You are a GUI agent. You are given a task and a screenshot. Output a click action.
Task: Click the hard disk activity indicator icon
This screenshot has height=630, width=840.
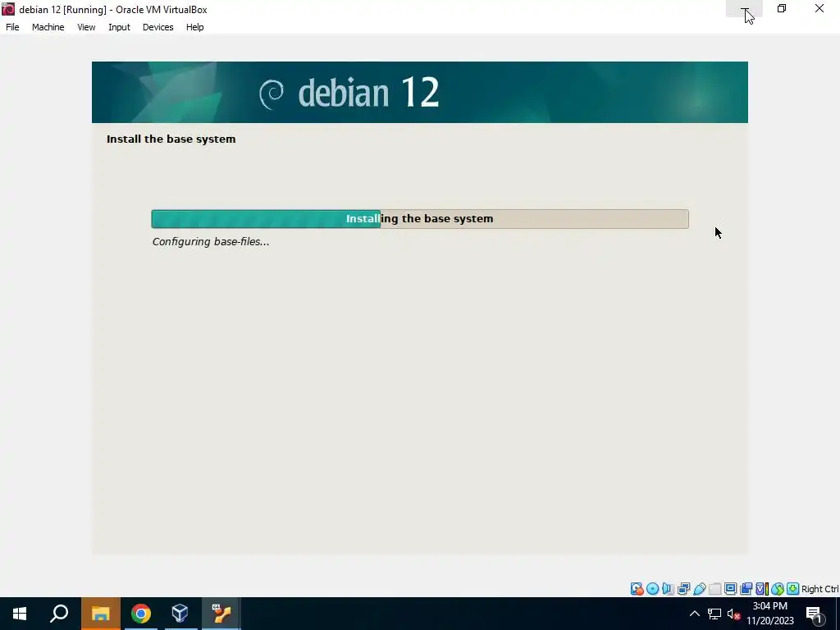(637, 589)
